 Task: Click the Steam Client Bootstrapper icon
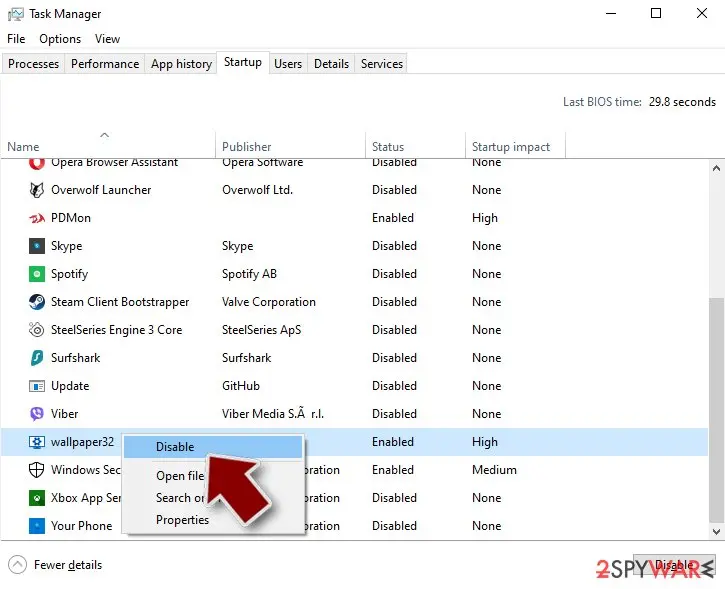click(x=37, y=302)
